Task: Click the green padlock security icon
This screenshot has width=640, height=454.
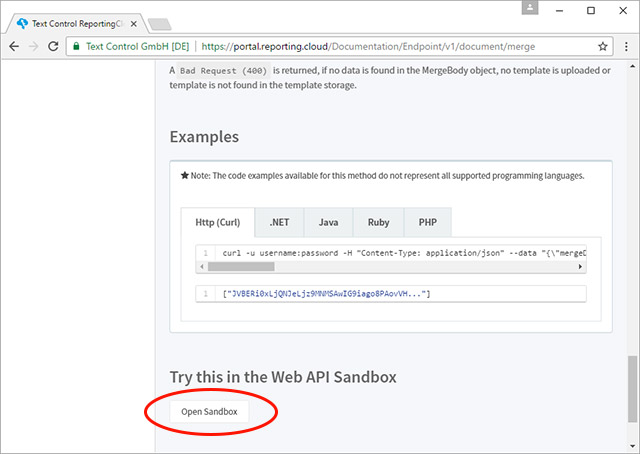Action: (x=76, y=46)
